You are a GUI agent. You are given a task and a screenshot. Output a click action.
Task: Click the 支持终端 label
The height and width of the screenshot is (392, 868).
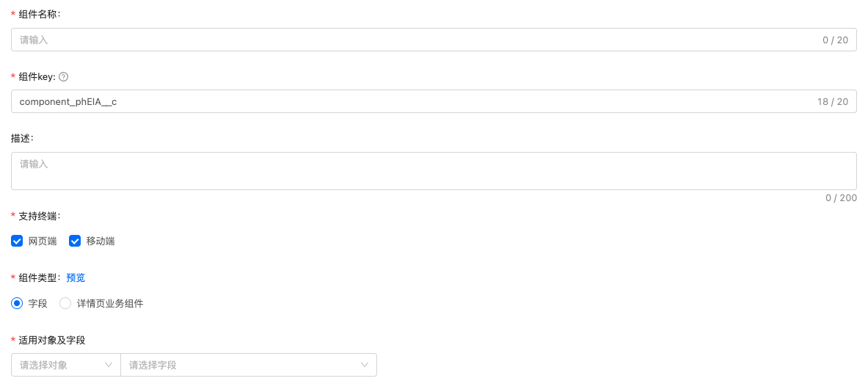(40, 216)
